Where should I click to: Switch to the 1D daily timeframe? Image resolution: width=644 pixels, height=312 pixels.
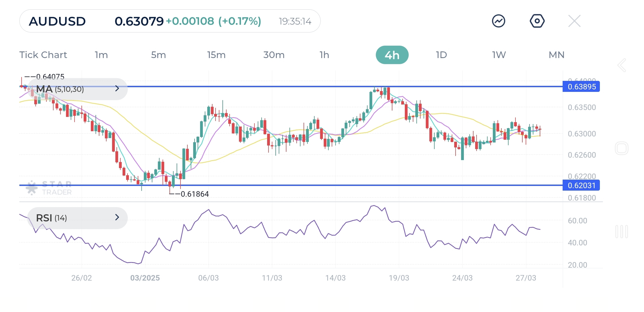441,55
